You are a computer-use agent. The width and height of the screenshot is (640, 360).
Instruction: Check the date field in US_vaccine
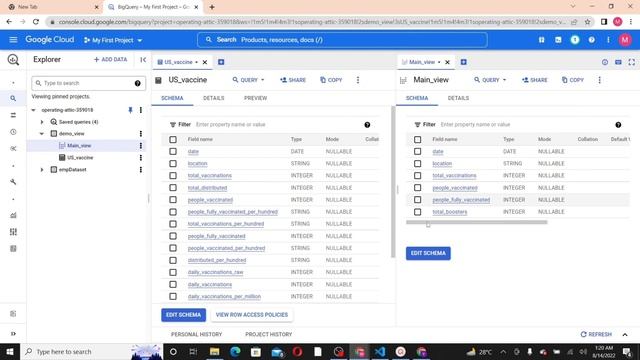pos(173,151)
